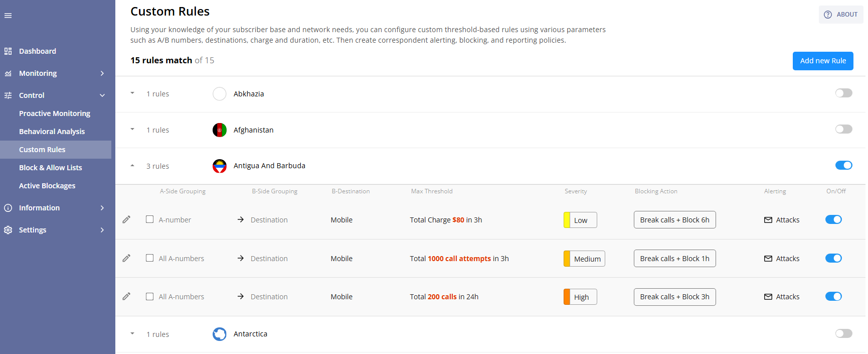Click the orange High severity color swatch
The image size is (868, 354).
click(567, 297)
